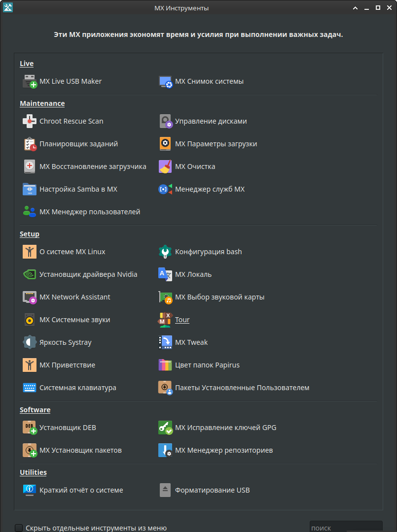Launch MX Снимок системы icon
Screen dimensions: 397x532
click(165, 81)
